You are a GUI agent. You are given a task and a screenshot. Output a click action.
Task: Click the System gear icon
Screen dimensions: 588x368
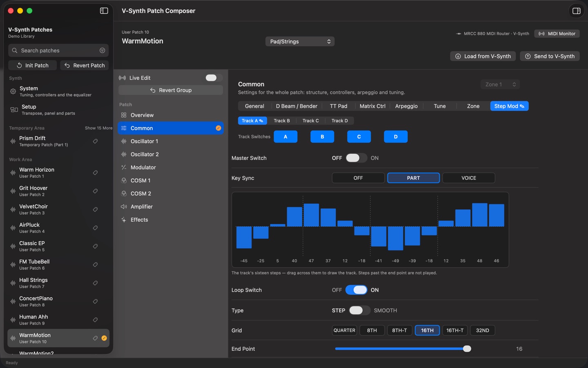point(13,91)
